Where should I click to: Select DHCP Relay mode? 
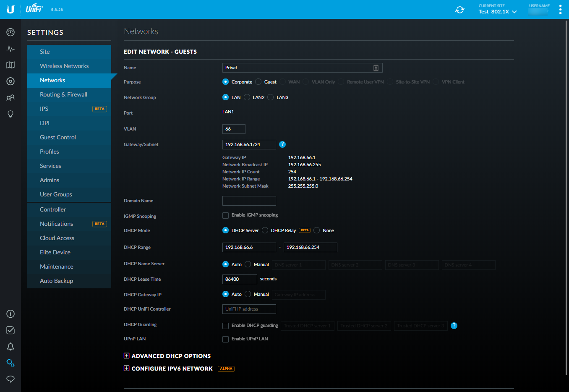265,230
